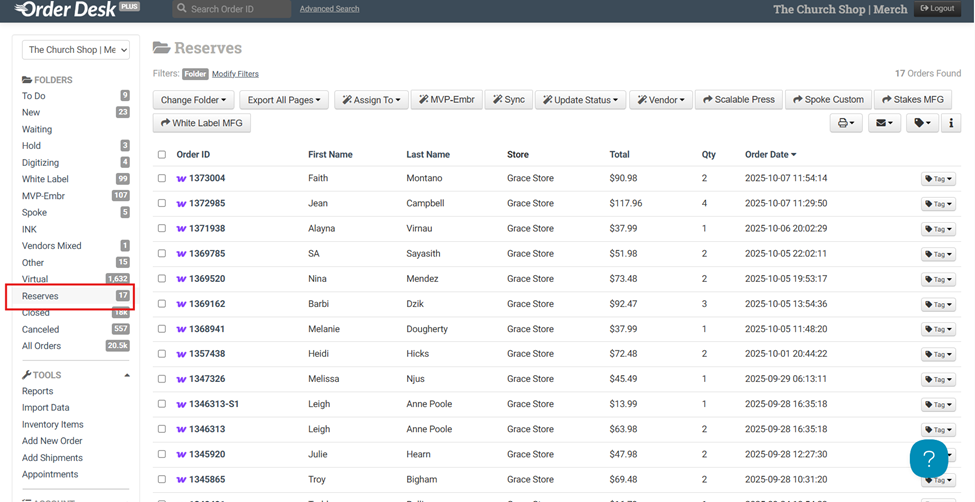Check the box for Jean Campbell's order
The width and height of the screenshot is (975, 502).
[x=162, y=204]
